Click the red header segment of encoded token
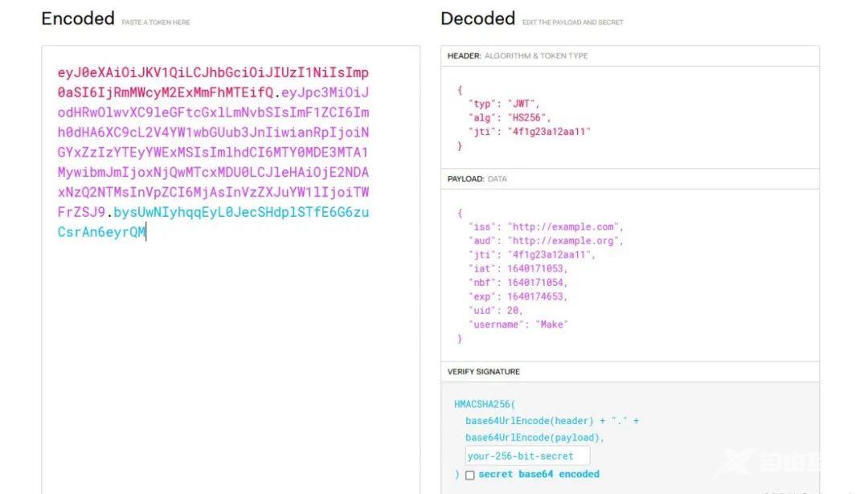 click(213, 73)
